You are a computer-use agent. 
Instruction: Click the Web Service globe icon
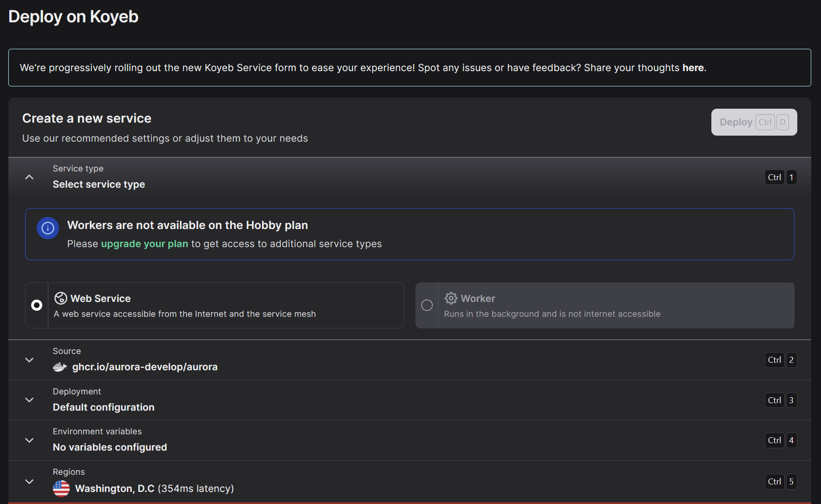tap(61, 298)
